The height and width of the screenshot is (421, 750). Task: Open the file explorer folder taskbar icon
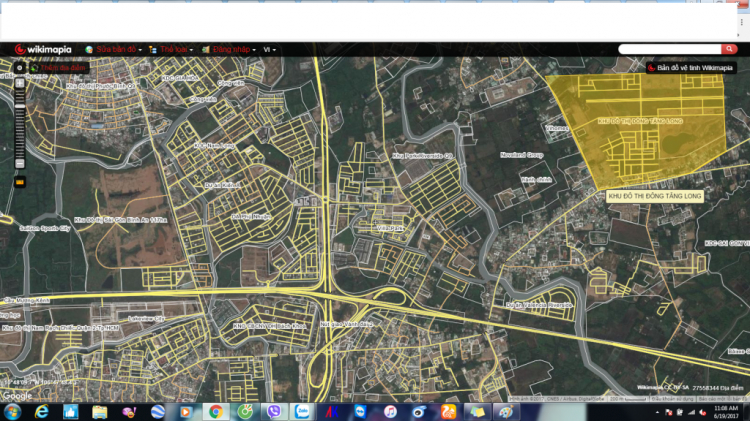99,412
